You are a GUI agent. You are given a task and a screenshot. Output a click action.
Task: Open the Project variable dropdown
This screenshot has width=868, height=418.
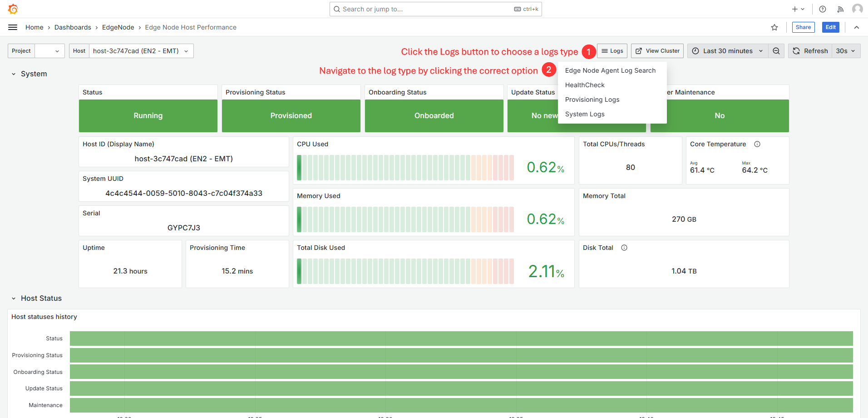coord(49,51)
